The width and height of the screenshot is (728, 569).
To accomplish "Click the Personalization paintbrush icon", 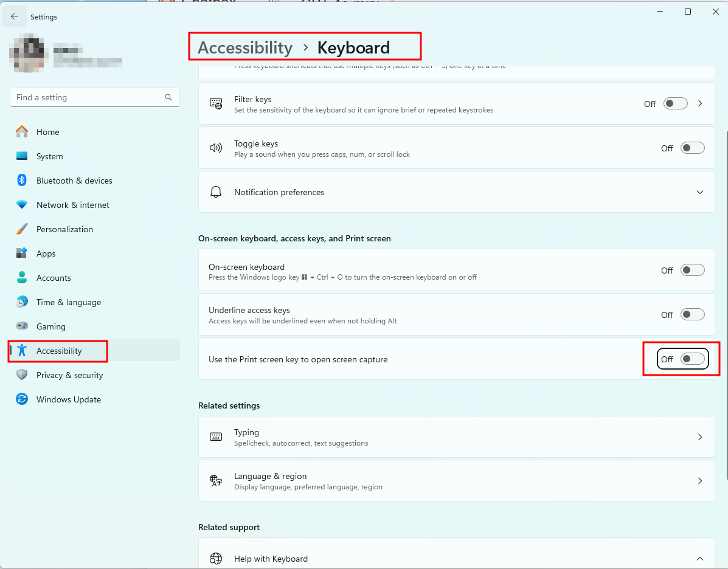I will (x=22, y=229).
